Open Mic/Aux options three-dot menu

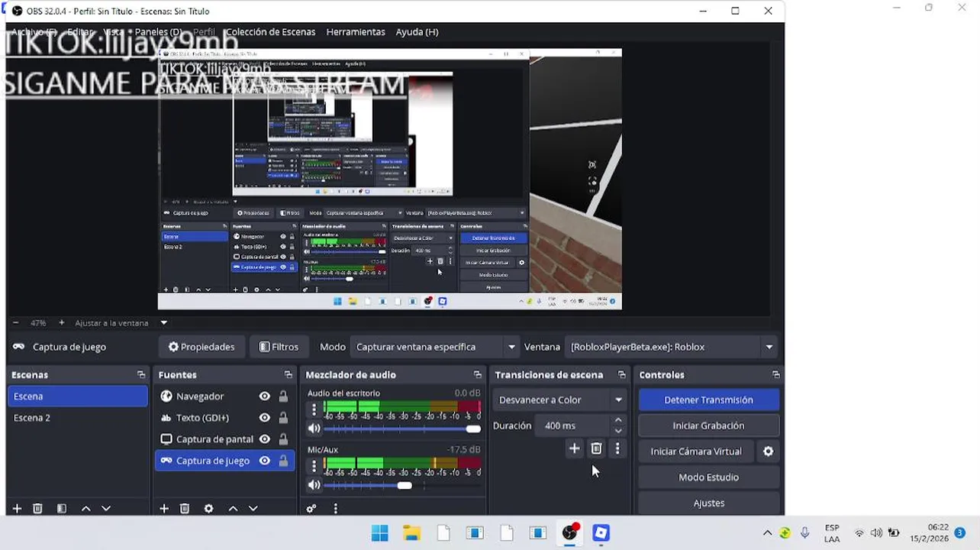click(x=314, y=465)
